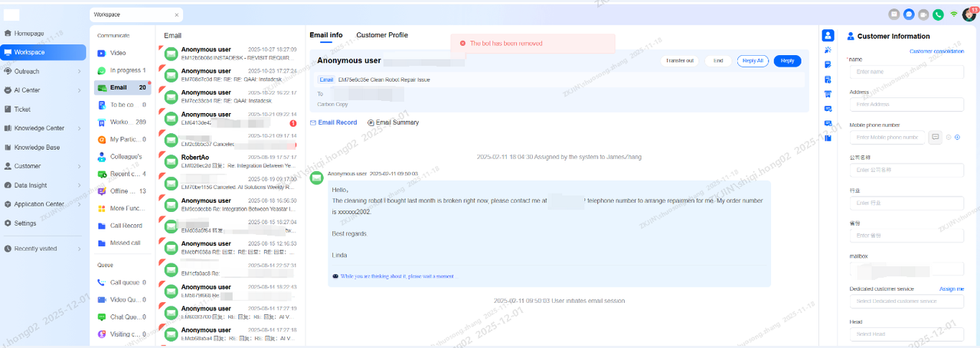
Task: Open the Ticket page from sidebar
Action: pyautogui.click(x=22, y=109)
